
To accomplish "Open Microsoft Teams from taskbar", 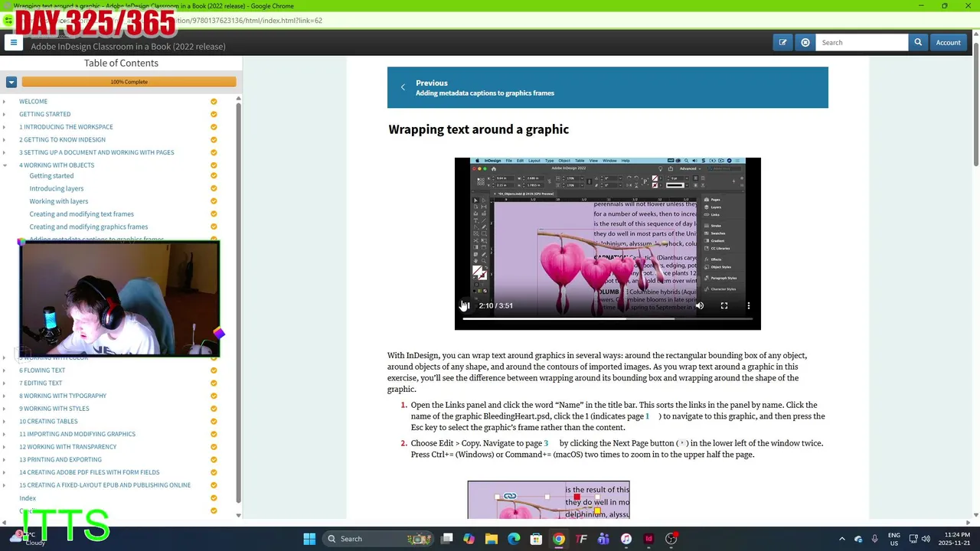I will 603,539.
